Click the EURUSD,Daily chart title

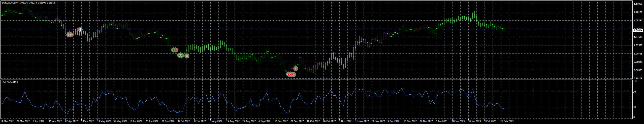10,3
